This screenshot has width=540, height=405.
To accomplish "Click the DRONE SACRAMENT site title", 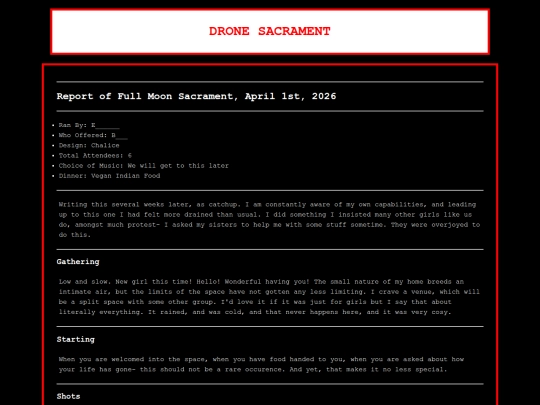I will coord(269,31).
